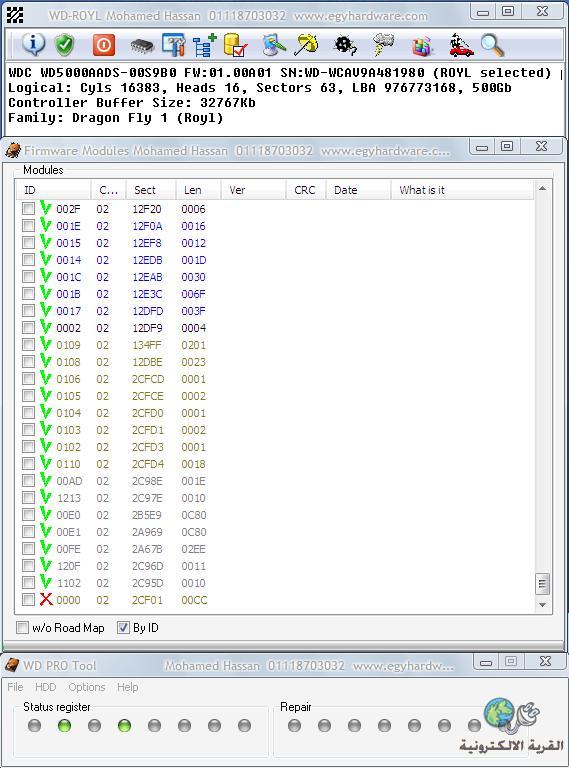The image size is (569, 768).
Task: Click the orange power button toolbar icon
Action: pos(103,45)
